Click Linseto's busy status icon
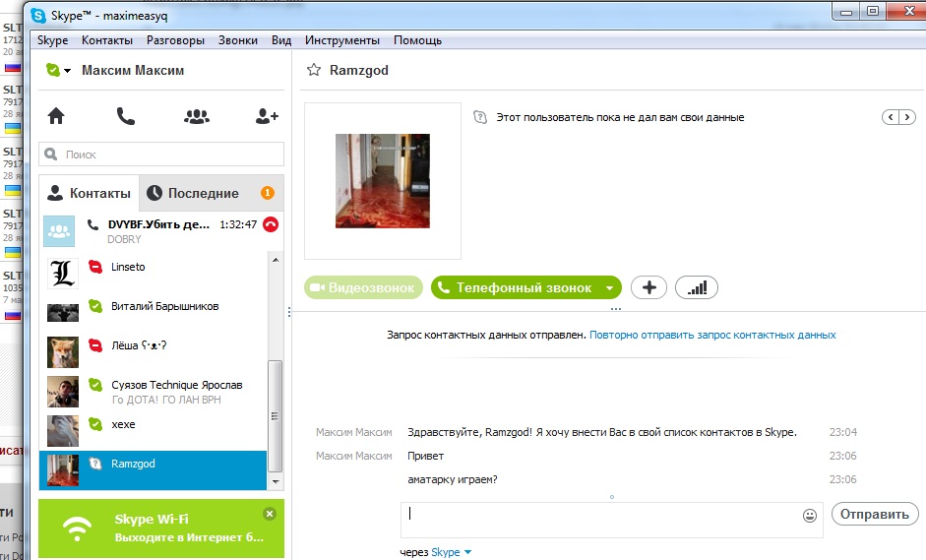 click(95, 267)
